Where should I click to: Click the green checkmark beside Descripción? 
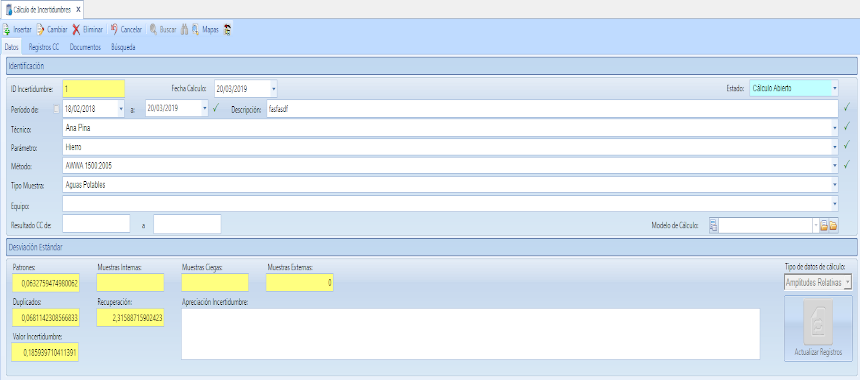pos(847,107)
